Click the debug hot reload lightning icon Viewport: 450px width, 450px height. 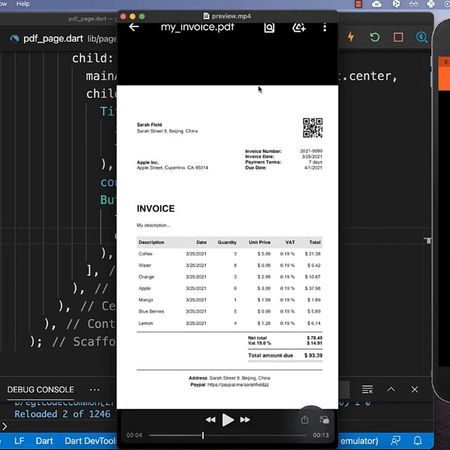(x=351, y=37)
